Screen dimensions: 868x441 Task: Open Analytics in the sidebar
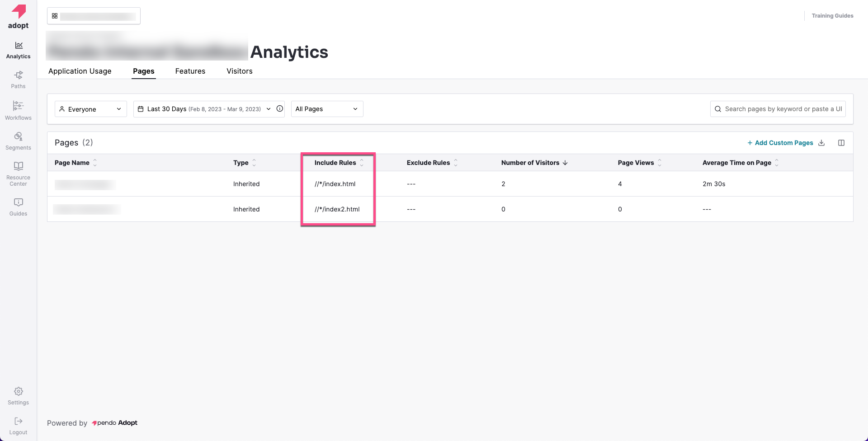tap(18, 50)
